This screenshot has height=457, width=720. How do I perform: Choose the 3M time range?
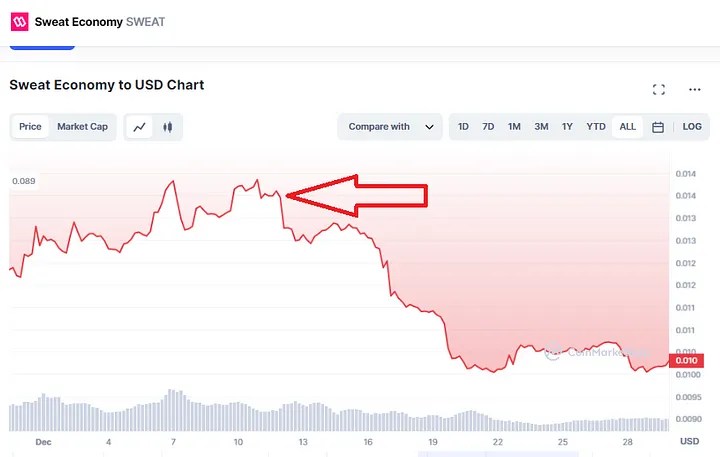[541, 127]
